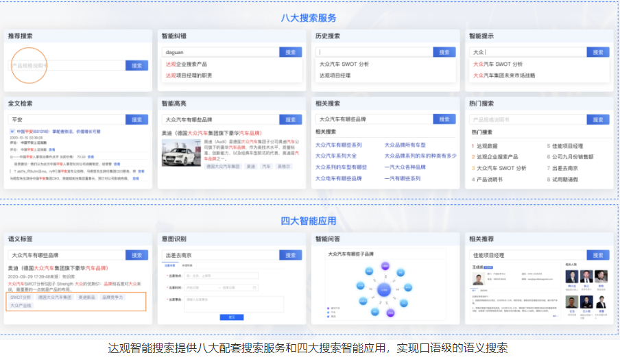This screenshot has height=364, width=620.
Task: Click the 搜索 button beside daguan query
Action: [x=290, y=52]
